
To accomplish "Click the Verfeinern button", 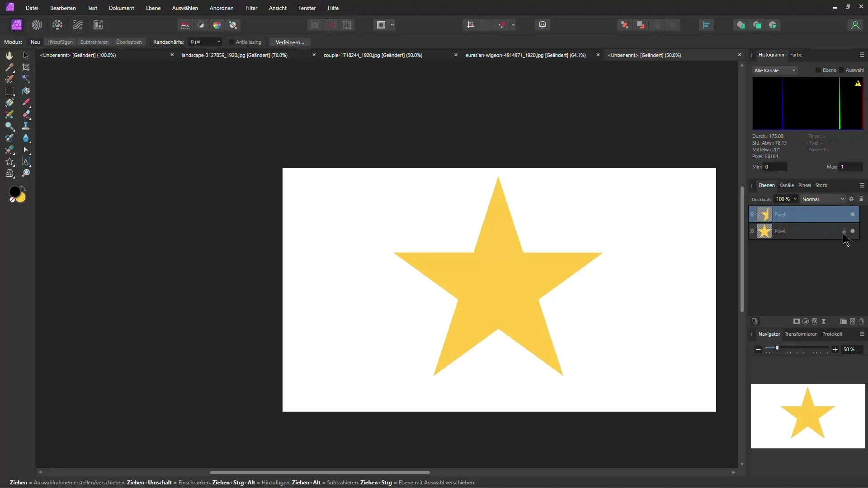I will 289,42.
